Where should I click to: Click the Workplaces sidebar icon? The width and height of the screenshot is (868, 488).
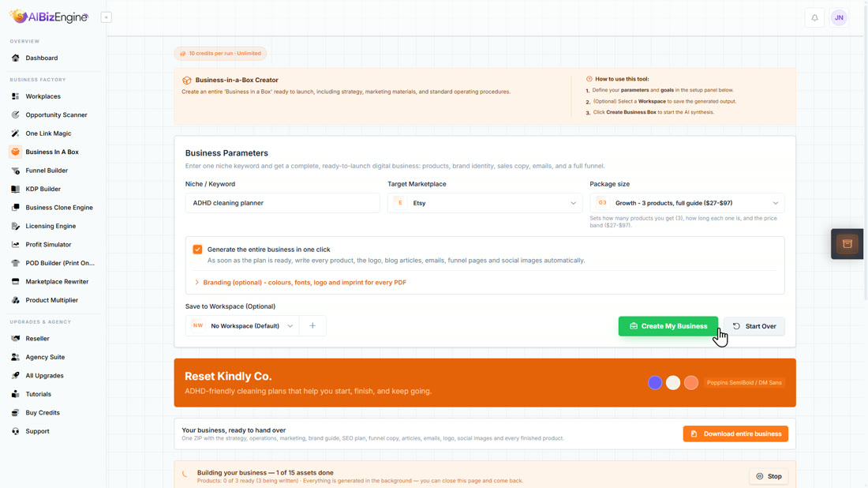click(x=16, y=96)
